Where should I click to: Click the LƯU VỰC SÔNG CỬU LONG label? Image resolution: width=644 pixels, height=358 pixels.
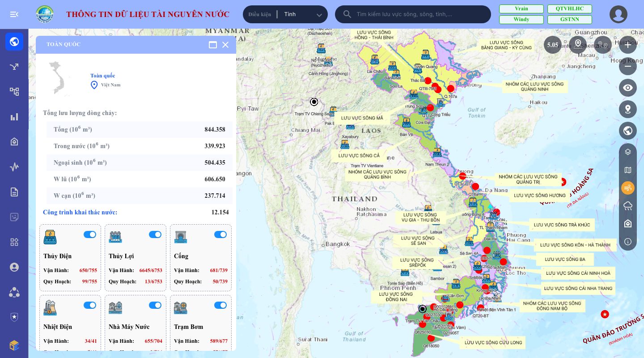coord(493,343)
